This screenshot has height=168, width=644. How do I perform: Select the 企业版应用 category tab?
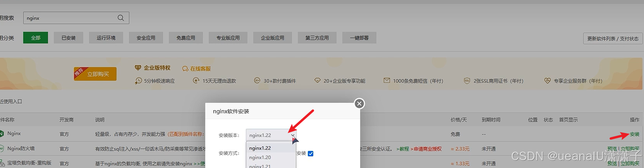(x=273, y=38)
